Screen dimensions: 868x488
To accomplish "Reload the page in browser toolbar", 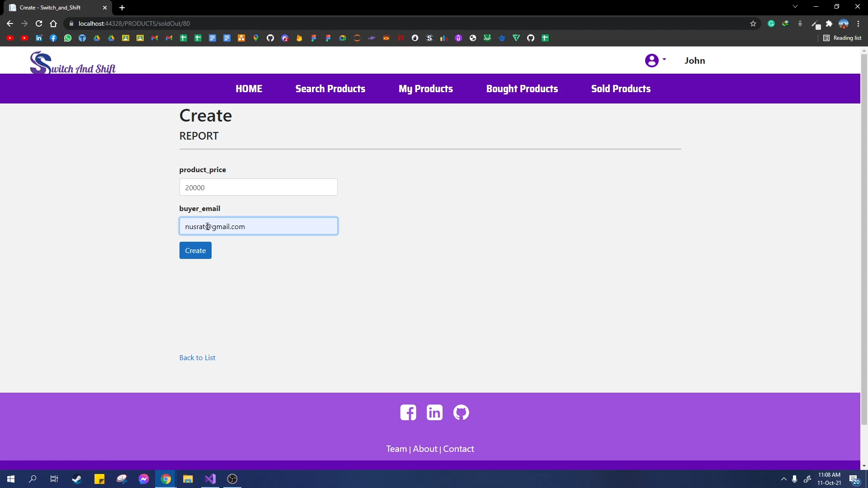I will coord(39,23).
